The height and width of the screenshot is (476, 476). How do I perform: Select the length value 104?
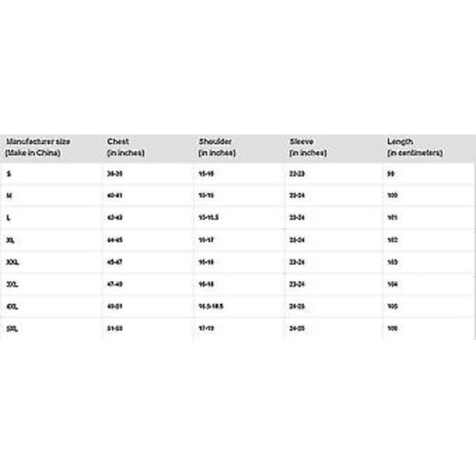tap(393, 283)
